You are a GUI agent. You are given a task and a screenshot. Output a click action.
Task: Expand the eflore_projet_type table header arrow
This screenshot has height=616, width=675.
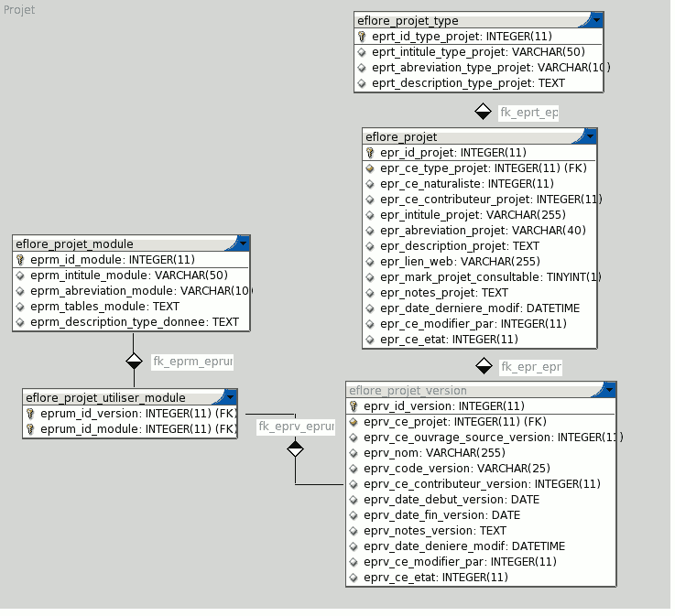pos(596,20)
